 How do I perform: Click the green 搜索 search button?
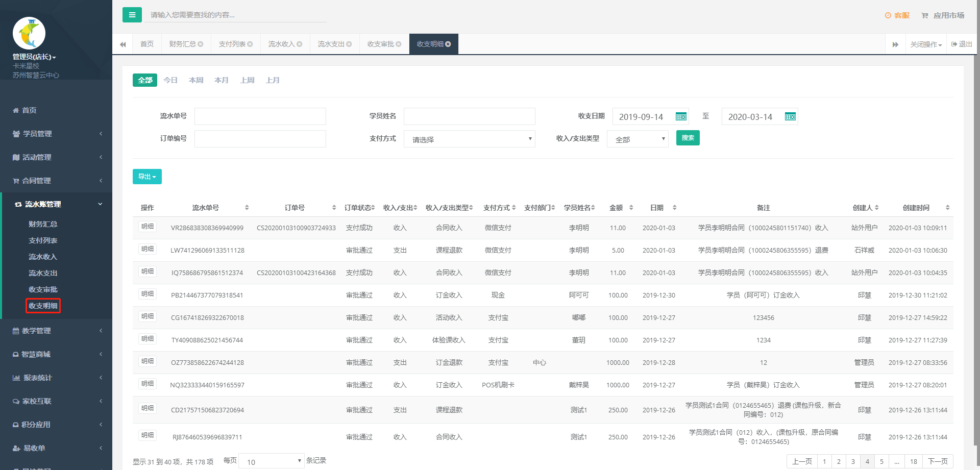688,138
